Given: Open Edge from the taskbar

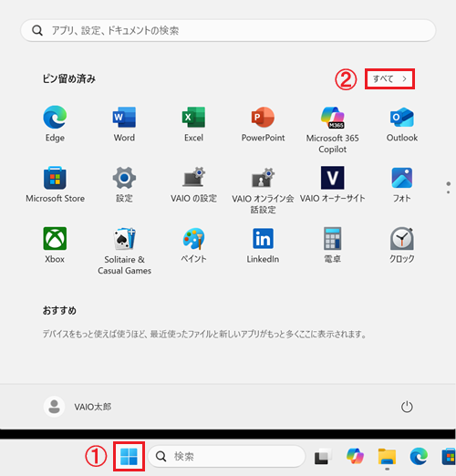Looking at the screenshot, I should coord(419,456).
